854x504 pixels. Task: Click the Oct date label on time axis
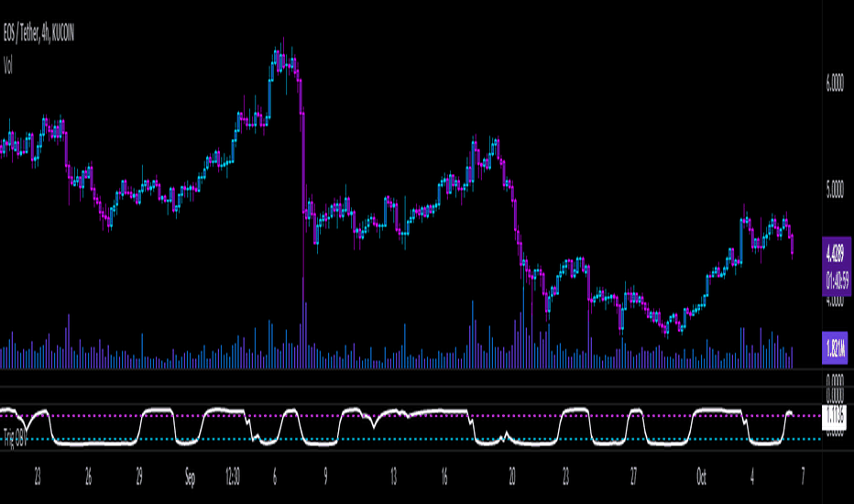tap(702, 477)
